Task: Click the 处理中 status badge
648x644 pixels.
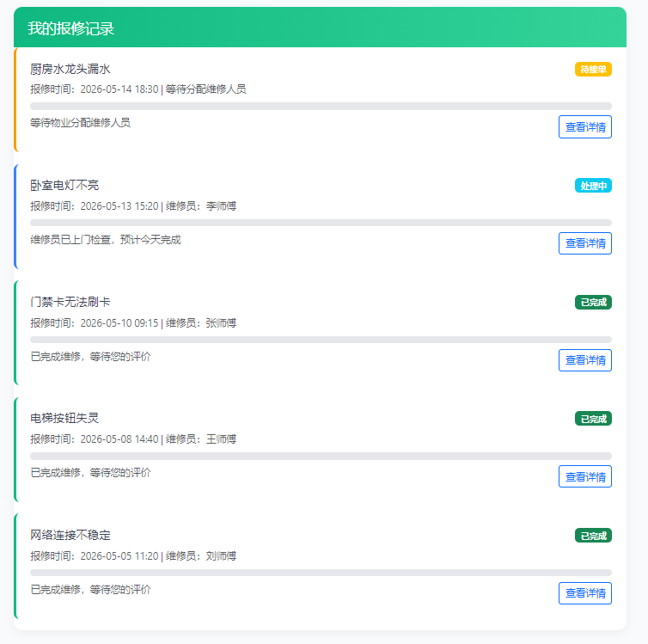Action: point(593,186)
